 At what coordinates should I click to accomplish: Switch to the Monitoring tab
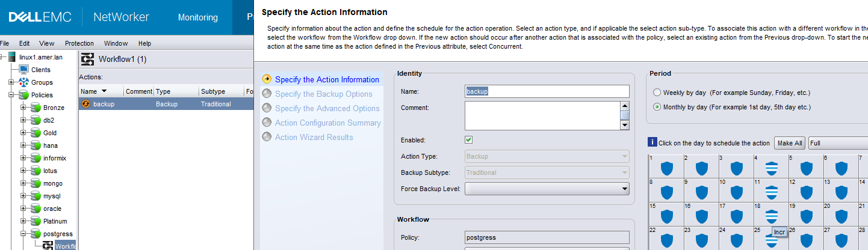(x=198, y=17)
